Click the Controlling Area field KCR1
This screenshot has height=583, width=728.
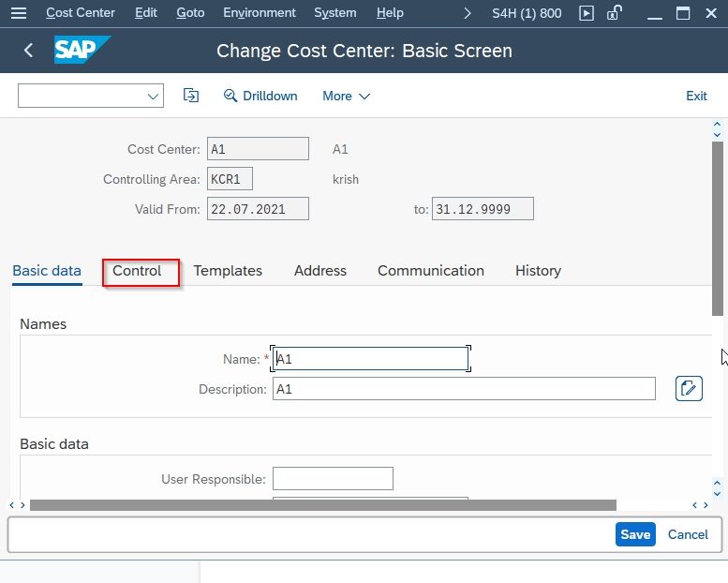230,179
